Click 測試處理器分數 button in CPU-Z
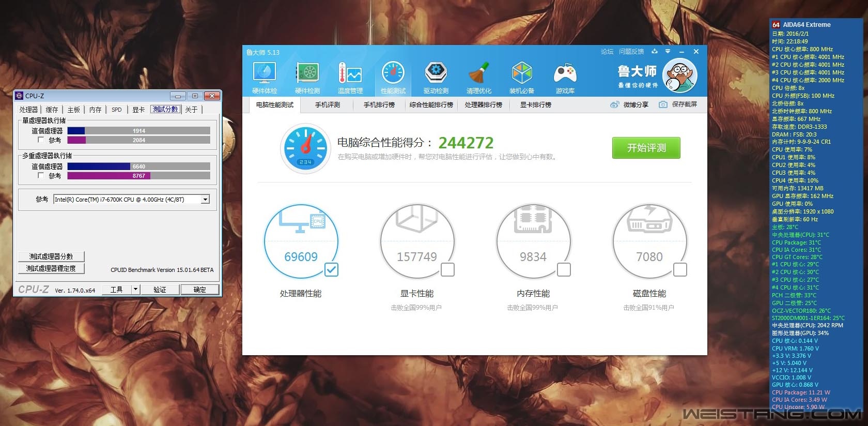Screen dimensions: 868x426 [51, 256]
